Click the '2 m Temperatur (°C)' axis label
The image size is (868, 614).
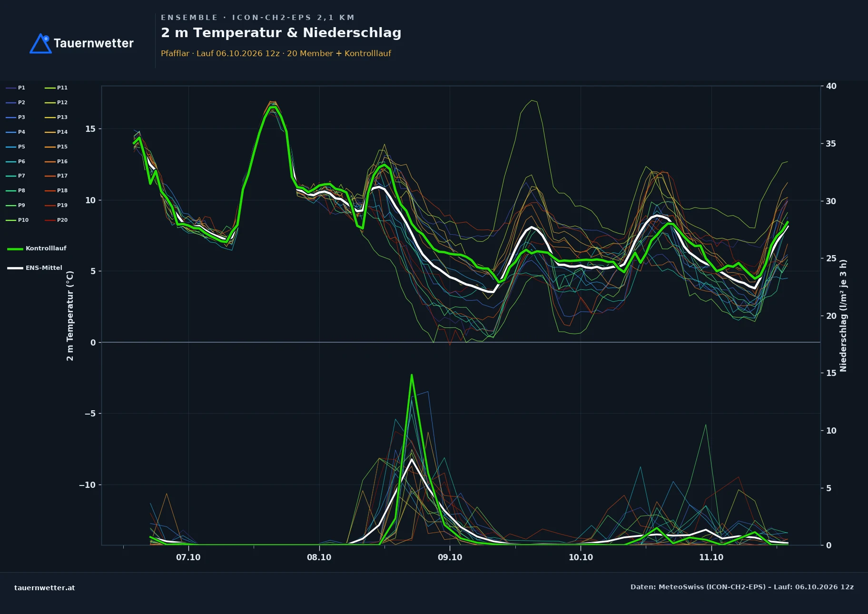pyautogui.click(x=70, y=316)
